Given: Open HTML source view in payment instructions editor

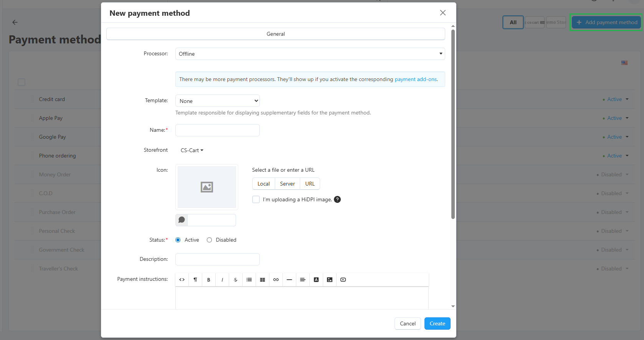Looking at the screenshot, I should [x=182, y=280].
